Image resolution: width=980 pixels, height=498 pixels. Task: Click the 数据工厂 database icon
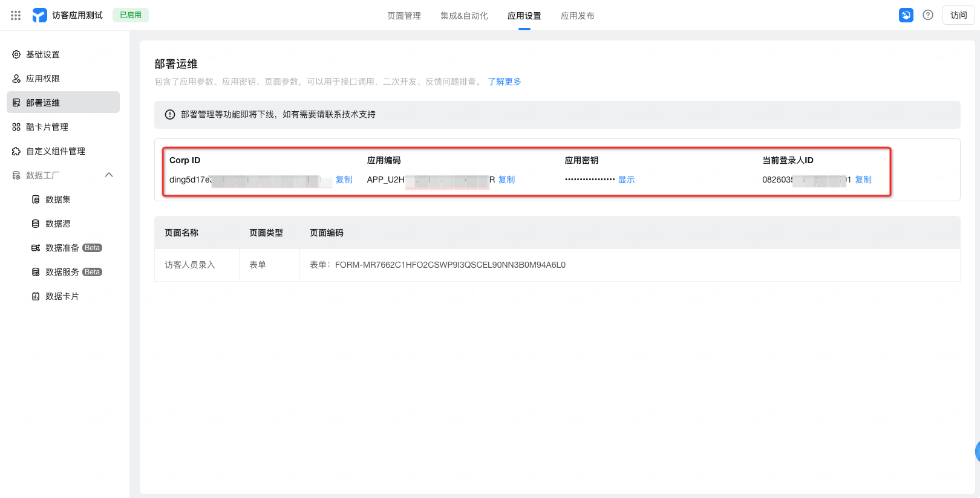click(16, 175)
